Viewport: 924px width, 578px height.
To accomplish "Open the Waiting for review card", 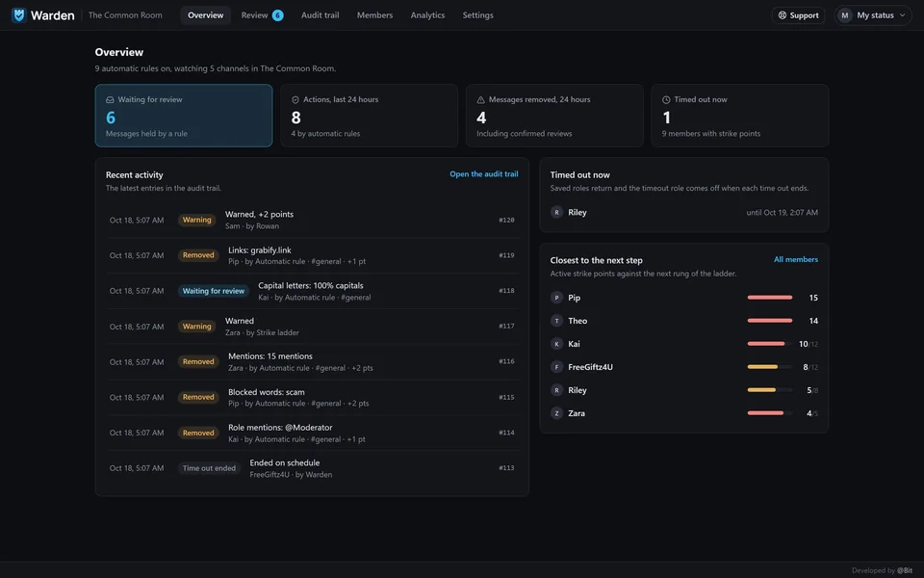I will point(184,116).
